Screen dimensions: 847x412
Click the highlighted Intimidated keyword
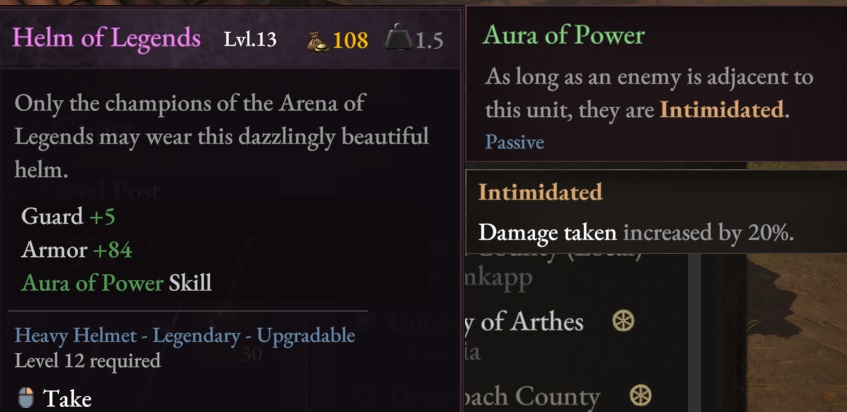(x=720, y=109)
